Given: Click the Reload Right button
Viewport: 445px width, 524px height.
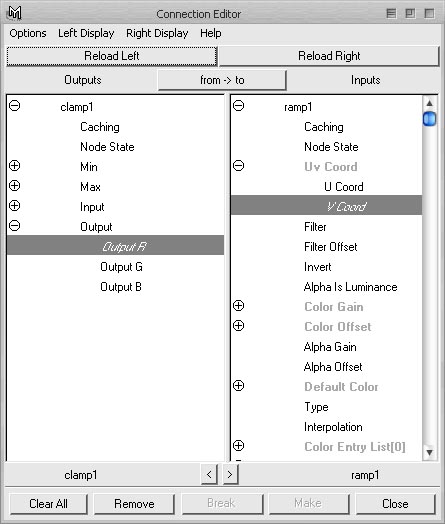Looking at the screenshot, I should [329, 56].
